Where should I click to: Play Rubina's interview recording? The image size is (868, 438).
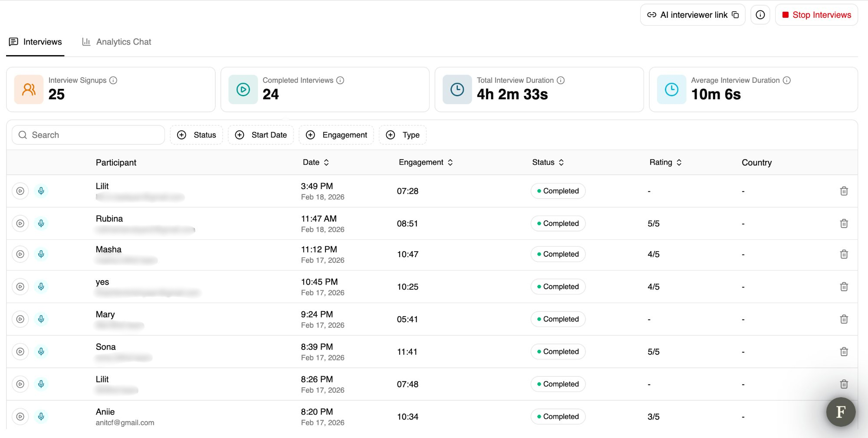click(x=20, y=223)
